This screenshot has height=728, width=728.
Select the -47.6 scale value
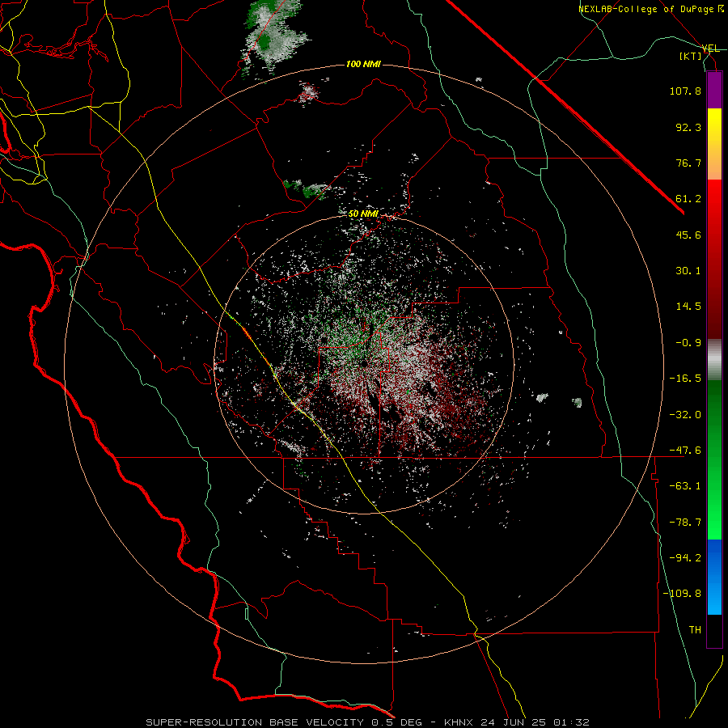pos(685,451)
